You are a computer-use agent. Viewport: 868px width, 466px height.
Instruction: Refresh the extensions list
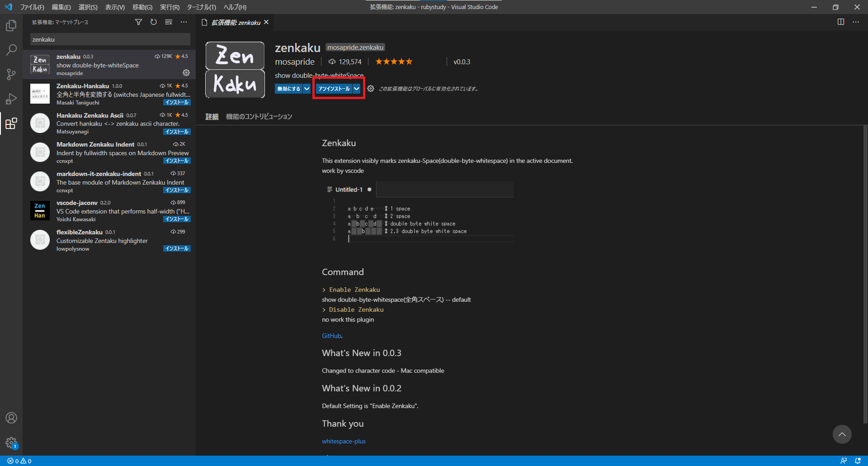click(154, 22)
